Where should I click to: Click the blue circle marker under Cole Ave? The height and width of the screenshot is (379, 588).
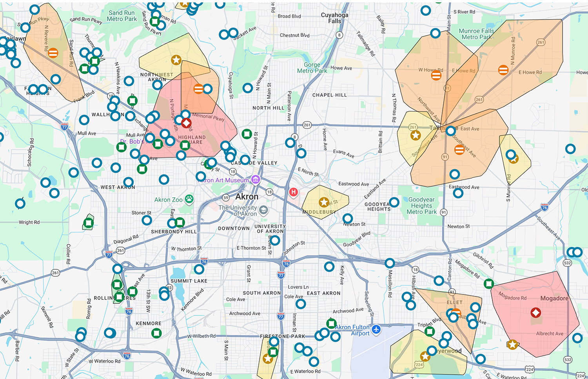tap(300, 304)
